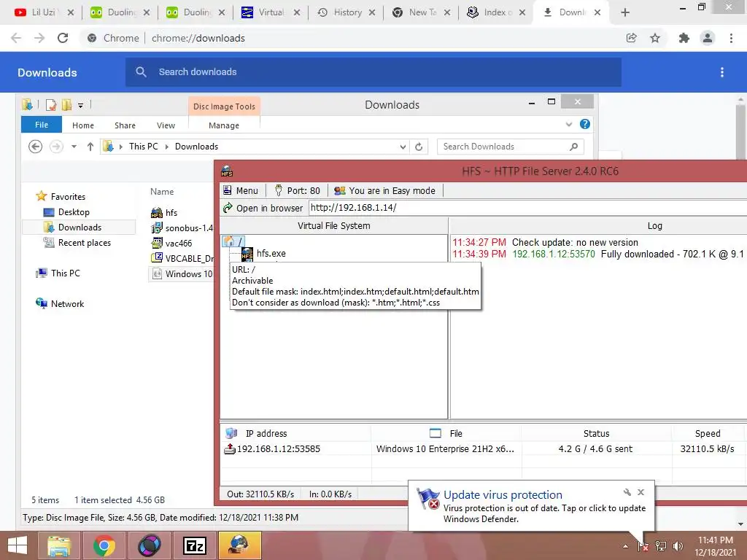This screenshot has height=560, width=747.
Task: Select Network in the navigation pane
Action: pyautogui.click(x=60, y=304)
